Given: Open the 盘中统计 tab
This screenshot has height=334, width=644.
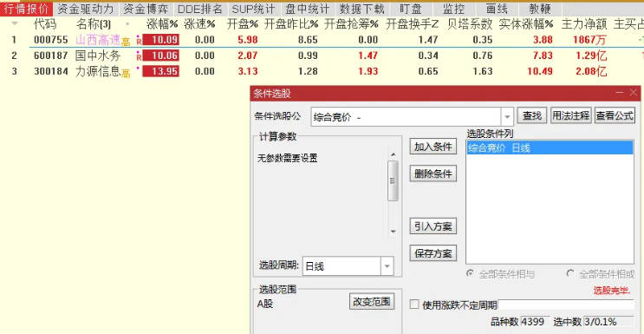Looking at the screenshot, I should click(x=308, y=9).
